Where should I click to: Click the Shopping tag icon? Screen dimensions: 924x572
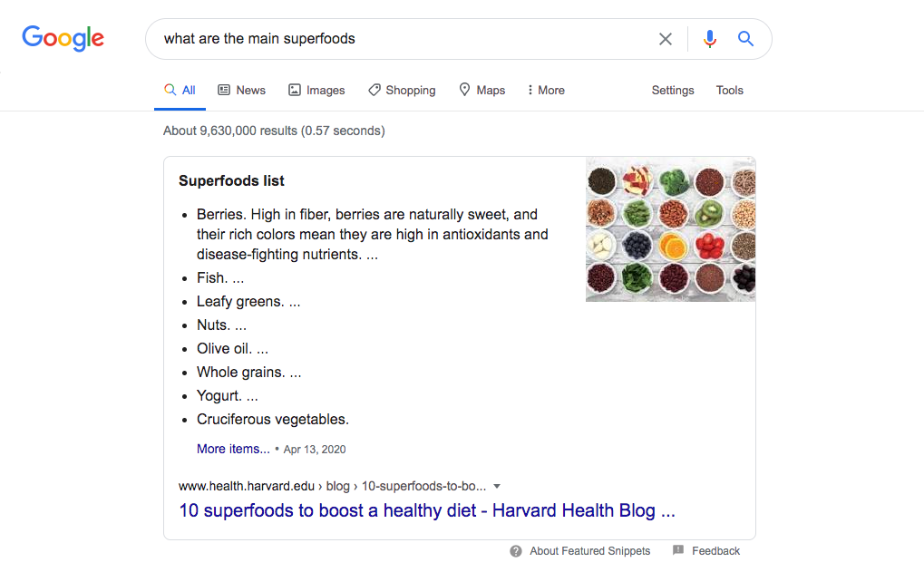tap(374, 90)
